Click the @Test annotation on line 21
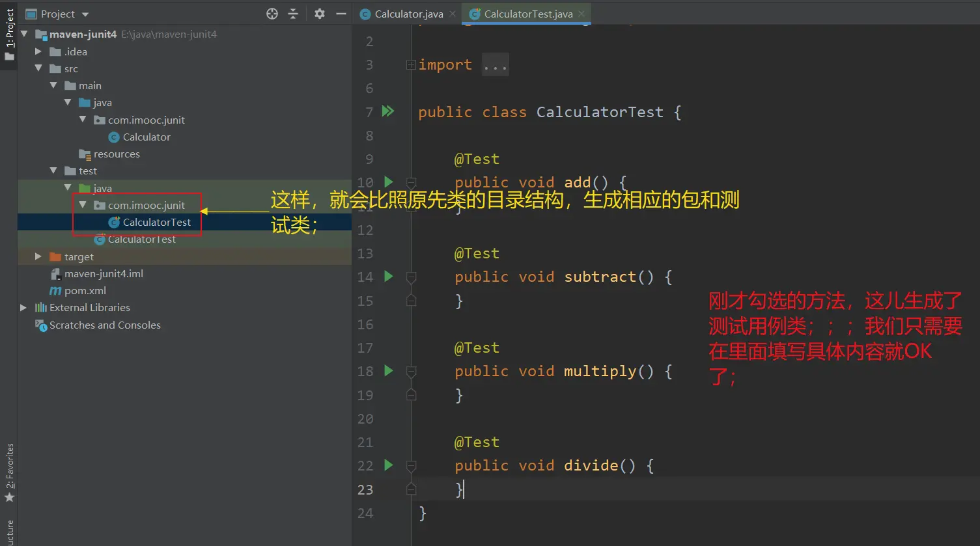Viewport: 980px width, 546px height. (x=477, y=442)
